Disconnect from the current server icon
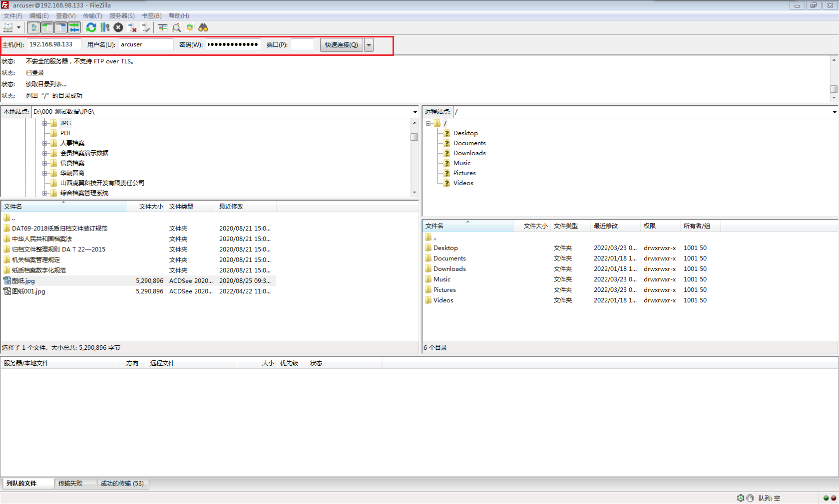Screen dimensions: 839x504 coord(132,27)
